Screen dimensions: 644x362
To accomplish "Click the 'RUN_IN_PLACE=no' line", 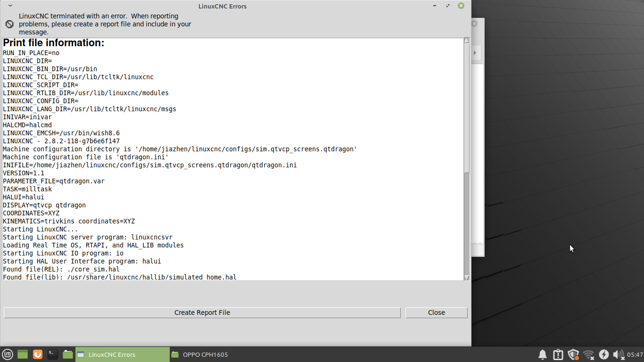I will tap(31, 53).
